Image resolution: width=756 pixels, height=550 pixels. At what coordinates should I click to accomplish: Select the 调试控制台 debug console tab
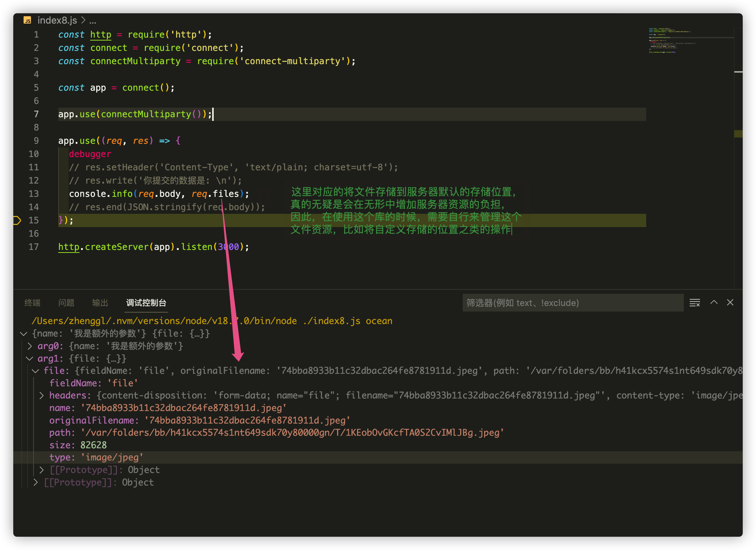point(146,303)
